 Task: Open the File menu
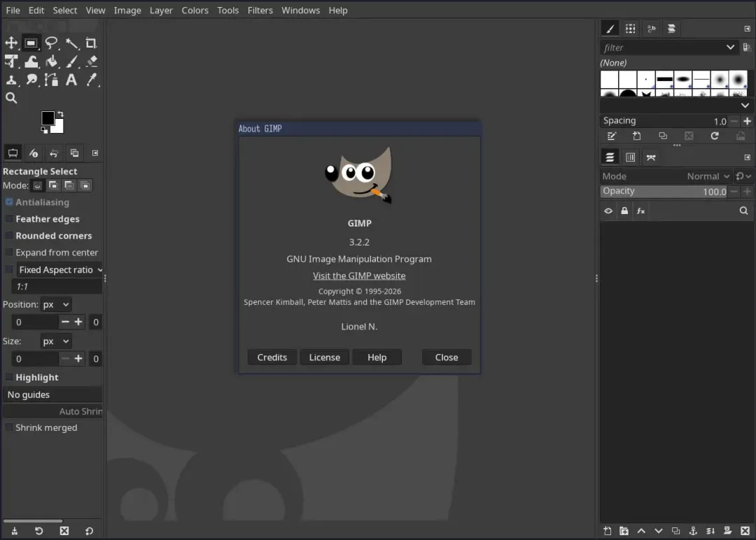pos(13,10)
